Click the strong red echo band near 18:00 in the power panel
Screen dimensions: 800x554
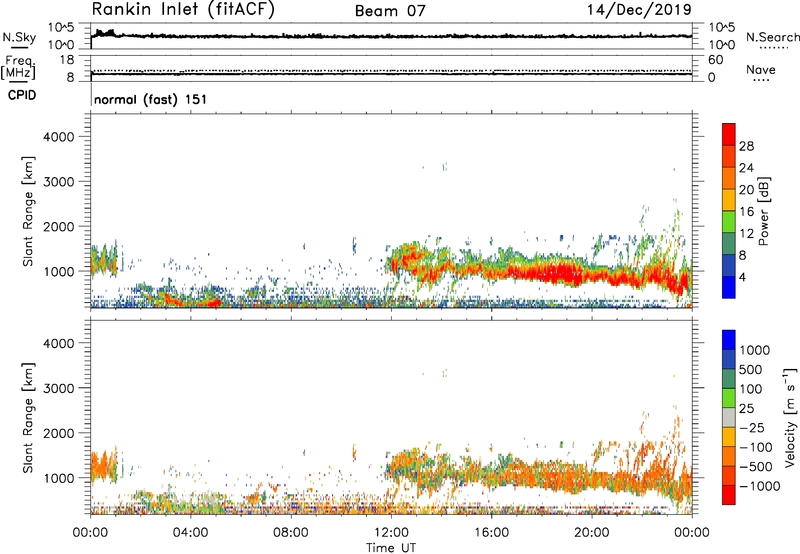click(x=546, y=273)
